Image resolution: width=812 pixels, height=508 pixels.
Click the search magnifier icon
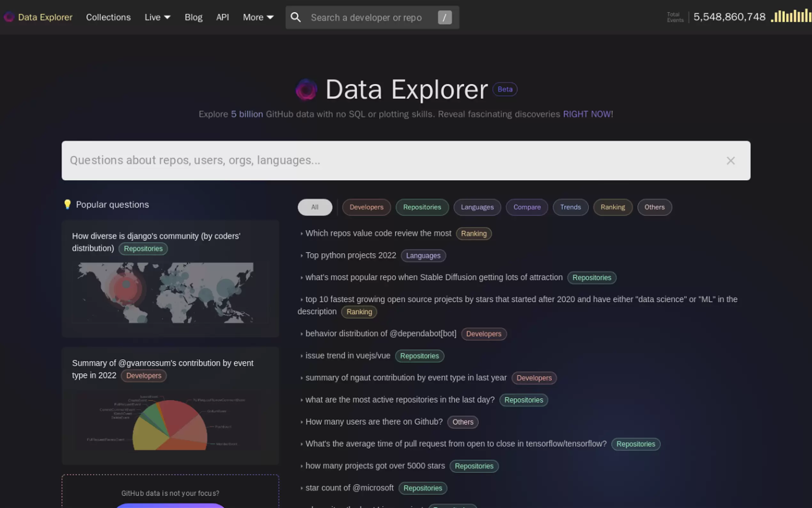296,17
